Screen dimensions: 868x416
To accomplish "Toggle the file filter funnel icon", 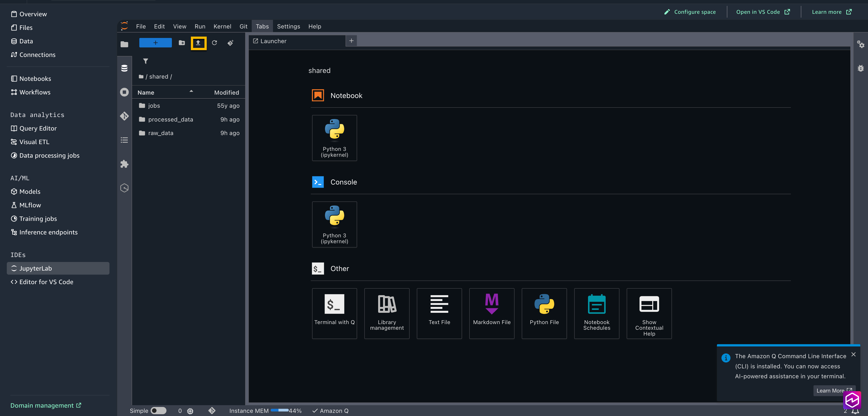I will (146, 61).
